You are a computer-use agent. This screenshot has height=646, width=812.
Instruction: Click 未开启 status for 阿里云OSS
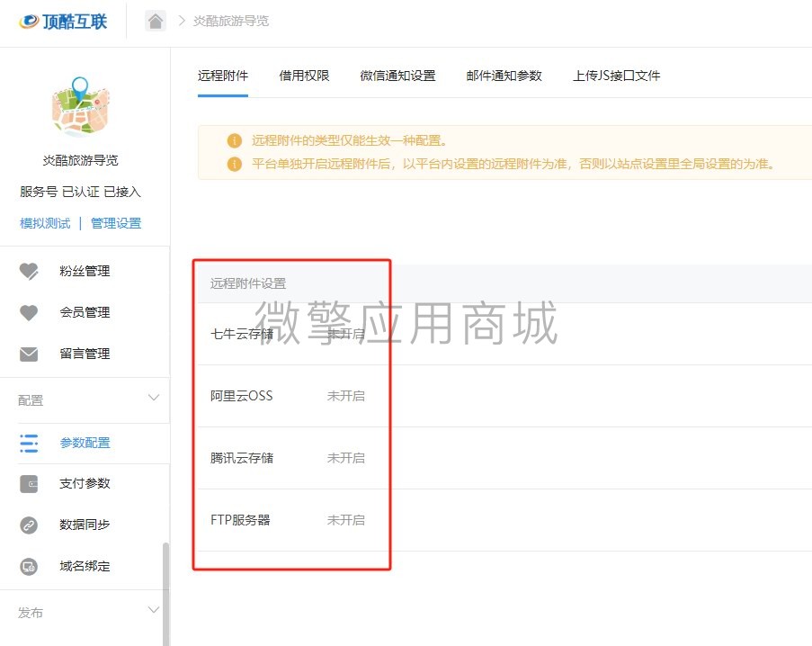[x=346, y=396]
